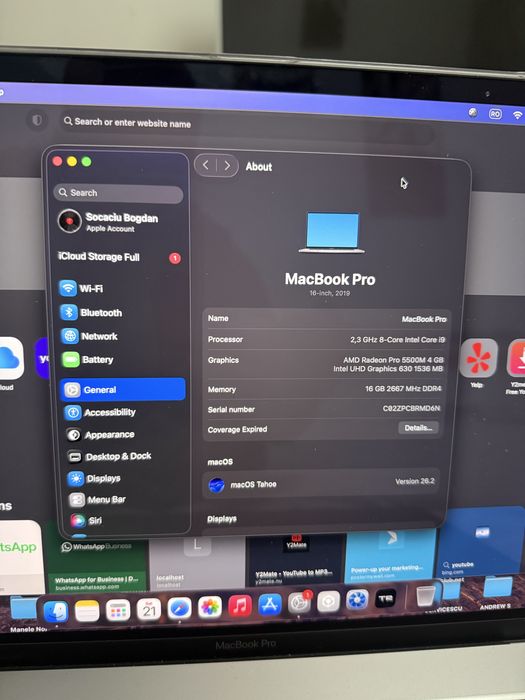This screenshot has width=525, height=700.
Task: Open youtube bing.com thumbnail
Action: click(482, 542)
